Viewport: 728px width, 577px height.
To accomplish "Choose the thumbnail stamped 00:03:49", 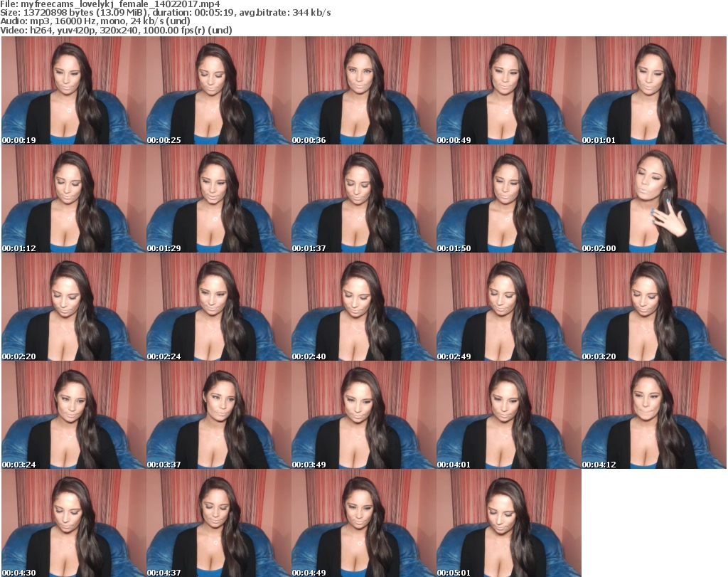I will click(363, 415).
